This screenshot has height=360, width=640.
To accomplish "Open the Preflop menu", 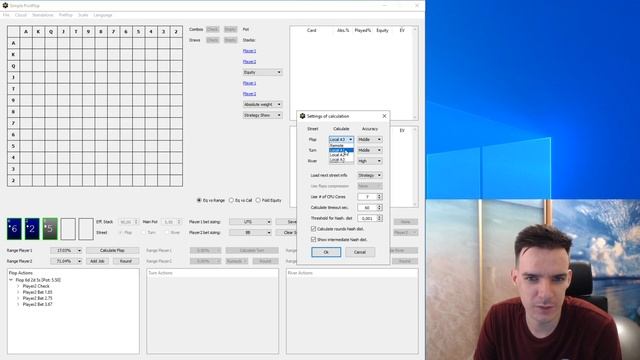I will click(66, 15).
